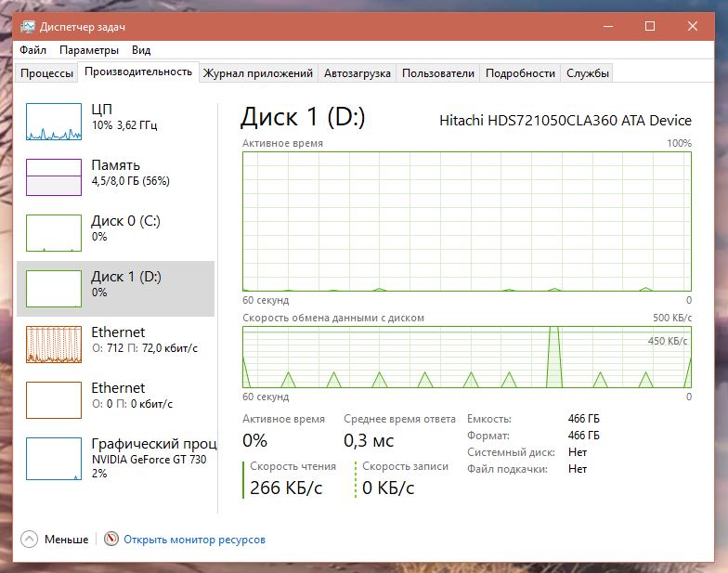The height and width of the screenshot is (573, 728).
Task: Click the Емкость 466 ГБ value
Action: (583, 419)
